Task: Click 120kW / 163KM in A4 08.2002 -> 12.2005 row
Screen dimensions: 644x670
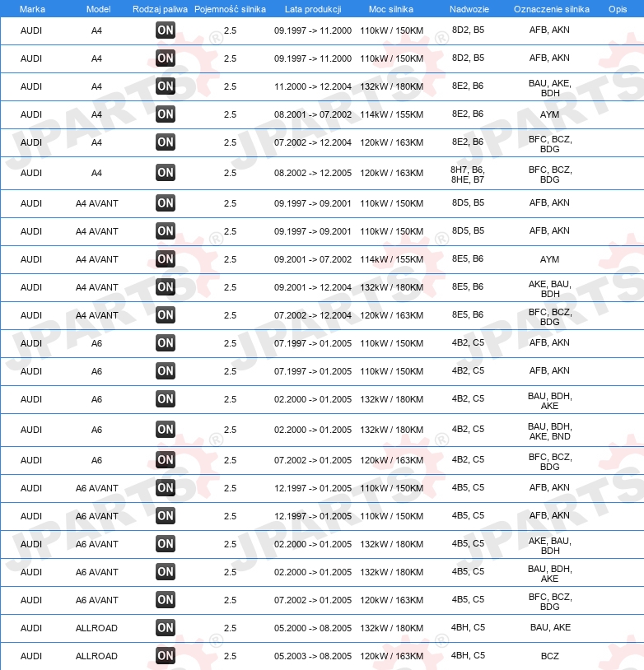Action: click(392, 173)
